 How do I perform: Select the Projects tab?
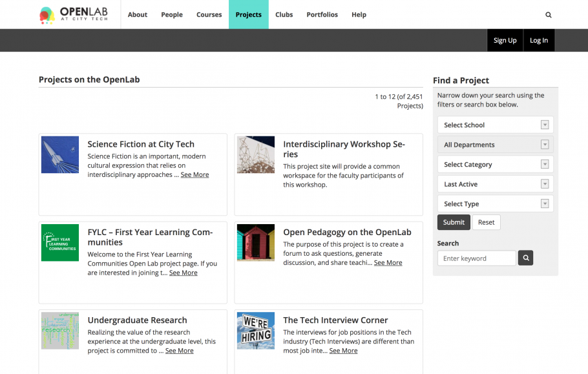249,15
